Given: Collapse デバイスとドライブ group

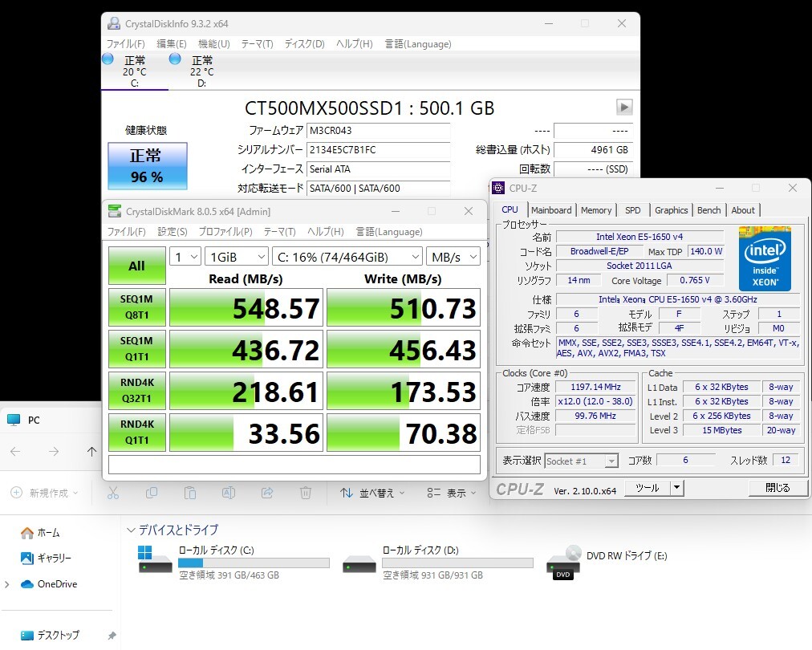Looking at the screenshot, I should [x=131, y=530].
